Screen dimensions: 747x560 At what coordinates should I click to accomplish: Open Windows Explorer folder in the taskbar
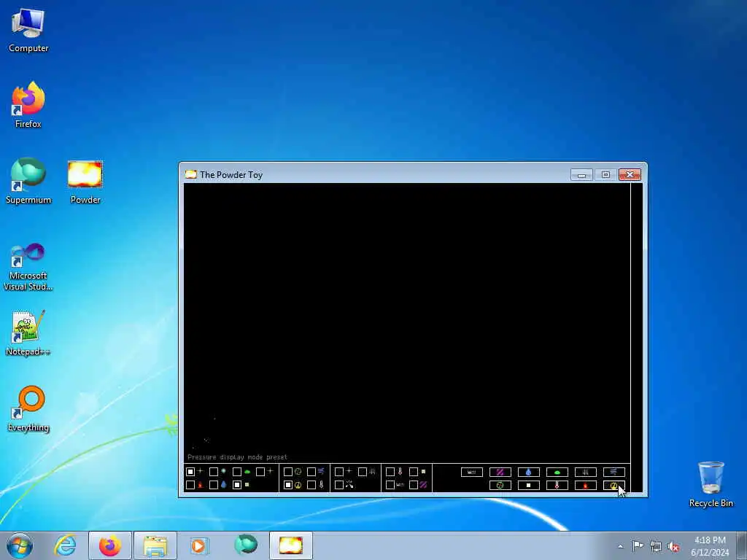155,545
